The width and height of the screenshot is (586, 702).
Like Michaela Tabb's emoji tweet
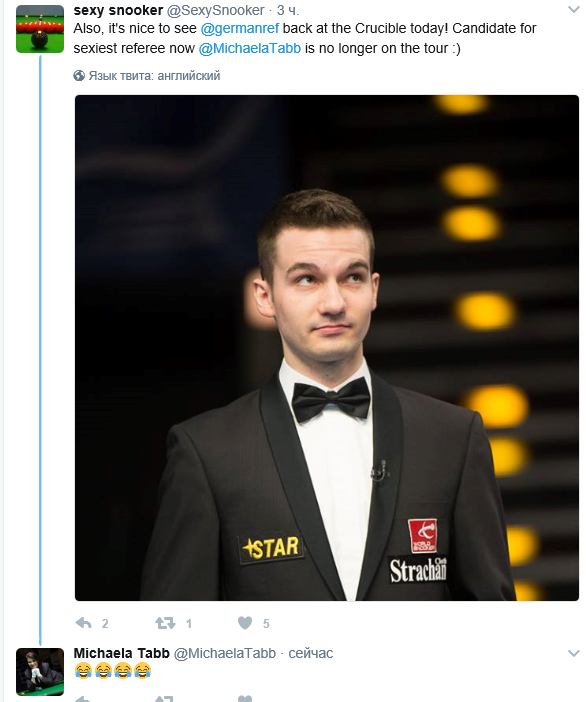coord(244,699)
